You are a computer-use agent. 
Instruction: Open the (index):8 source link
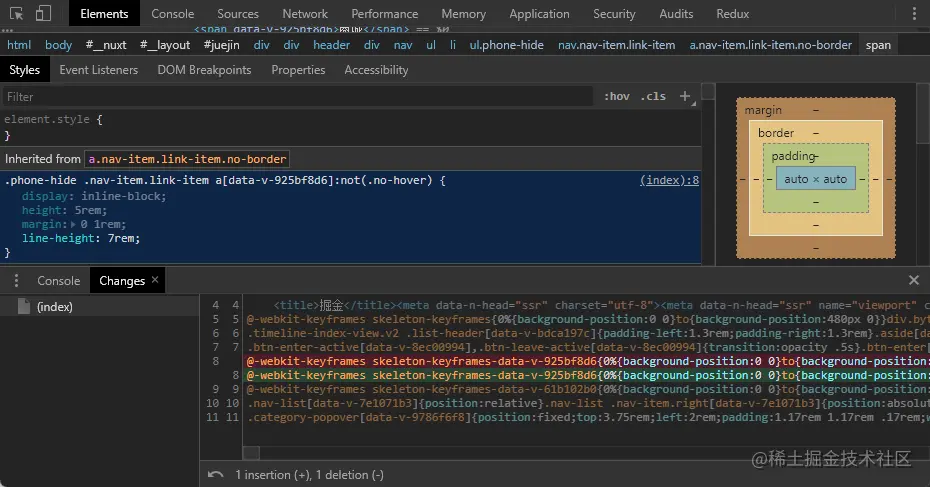click(669, 180)
